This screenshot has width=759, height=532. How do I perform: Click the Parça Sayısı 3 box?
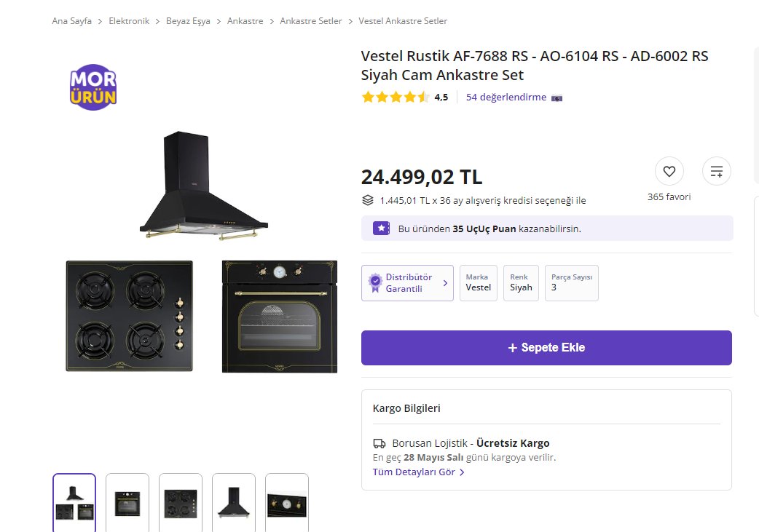click(572, 283)
